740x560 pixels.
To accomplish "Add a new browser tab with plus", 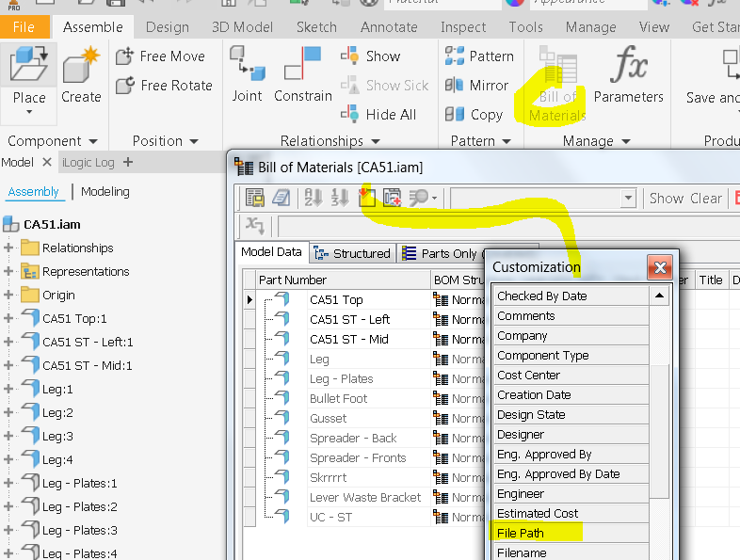I will coord(128,162).
